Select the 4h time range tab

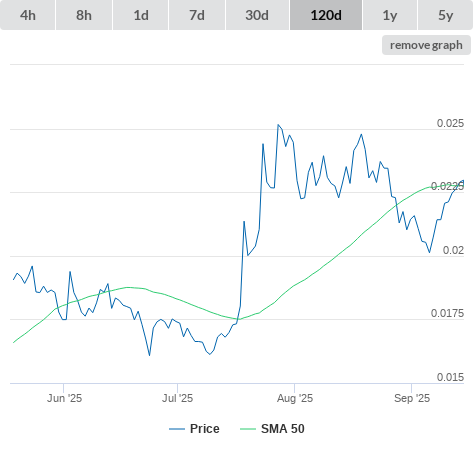[x=28, y=15]
